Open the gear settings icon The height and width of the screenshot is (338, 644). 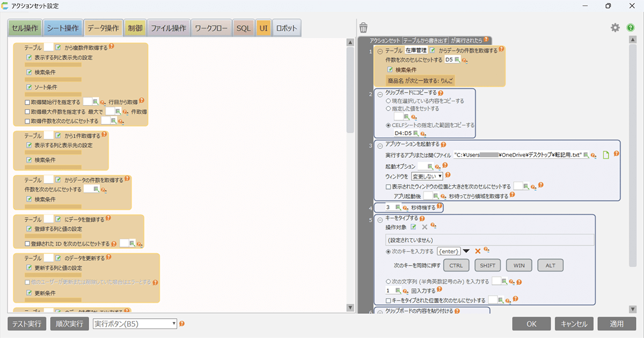coord(615,27)
